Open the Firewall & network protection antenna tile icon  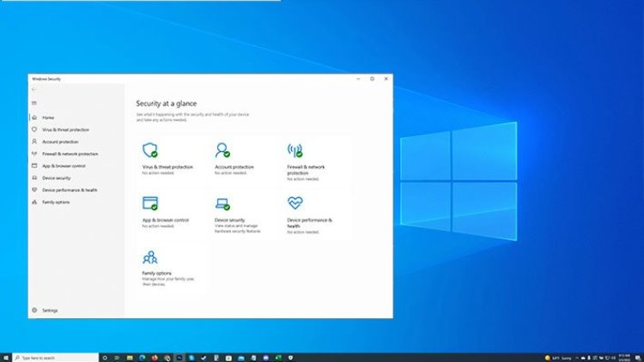point(295,151)
